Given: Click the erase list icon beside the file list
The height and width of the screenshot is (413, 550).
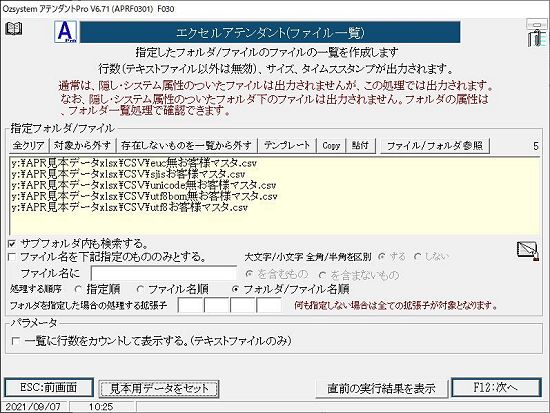Looking at the screenshot, I should [528, 251].
